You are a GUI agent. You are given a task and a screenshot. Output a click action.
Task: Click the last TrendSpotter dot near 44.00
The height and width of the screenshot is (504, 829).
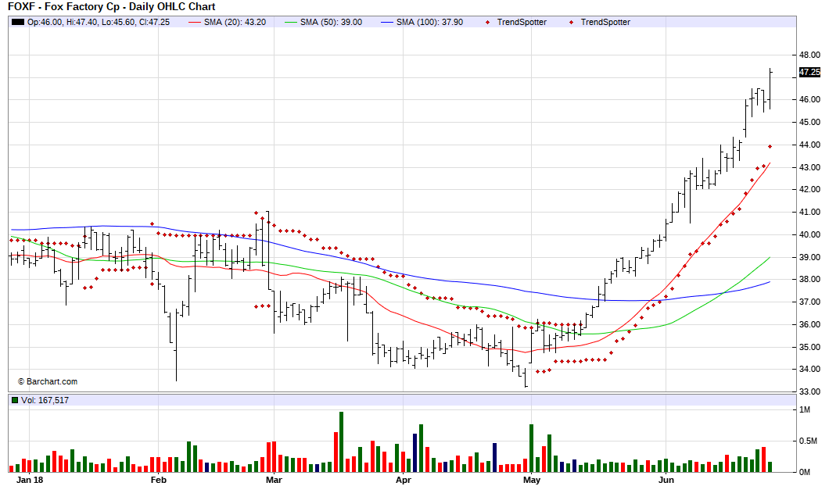[x=770, y=146]
